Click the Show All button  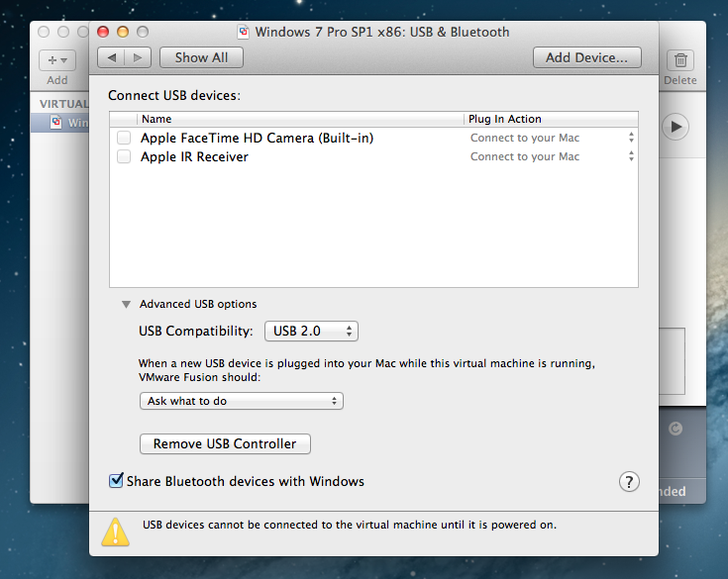click(201, 57)
